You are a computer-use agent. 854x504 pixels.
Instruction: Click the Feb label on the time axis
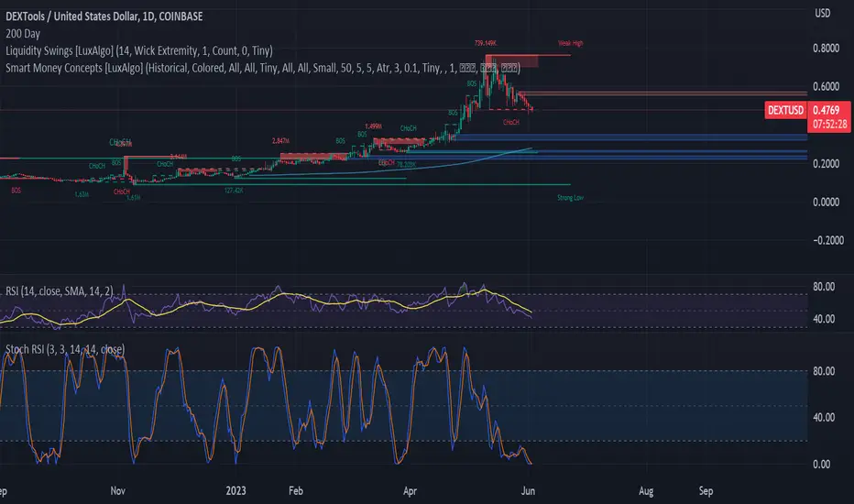(x=296, y=491)
